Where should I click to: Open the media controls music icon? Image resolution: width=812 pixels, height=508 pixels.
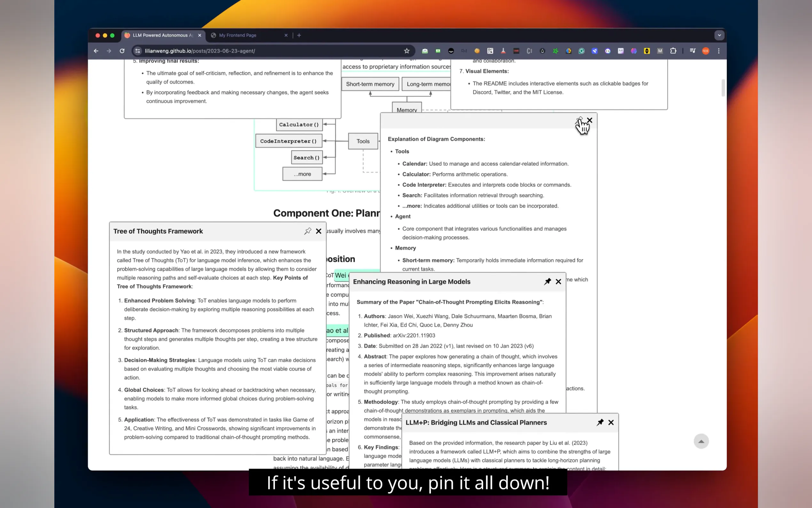pos(692,51)
